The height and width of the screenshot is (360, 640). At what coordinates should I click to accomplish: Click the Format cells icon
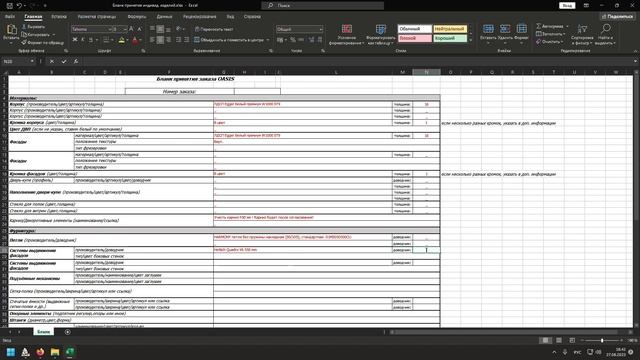click(x=521, y=29)
